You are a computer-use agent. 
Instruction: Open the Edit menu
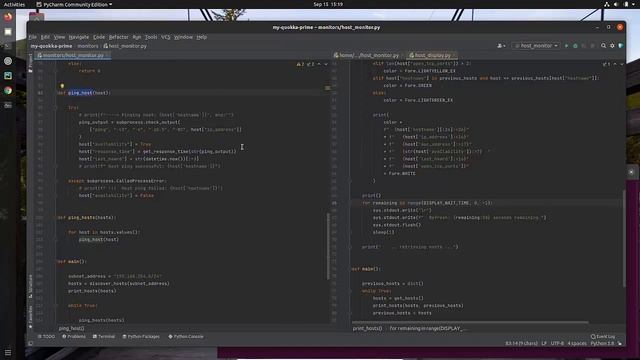[45, 37]
